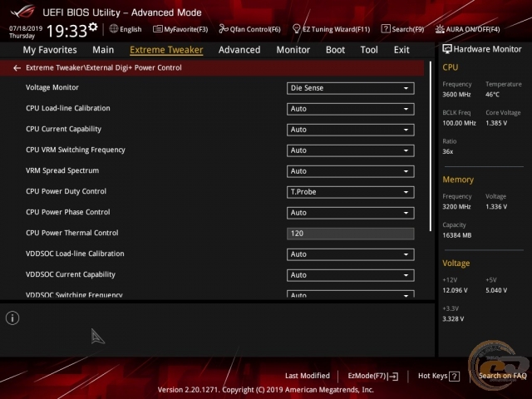Switch to Advanced tab

(239, 50)
